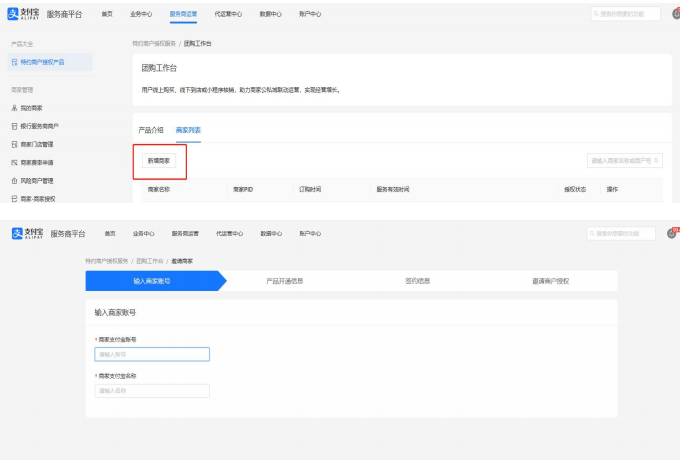
Task: Click the 商家门店管理 sidebar icon
Action: pos(14,144)
